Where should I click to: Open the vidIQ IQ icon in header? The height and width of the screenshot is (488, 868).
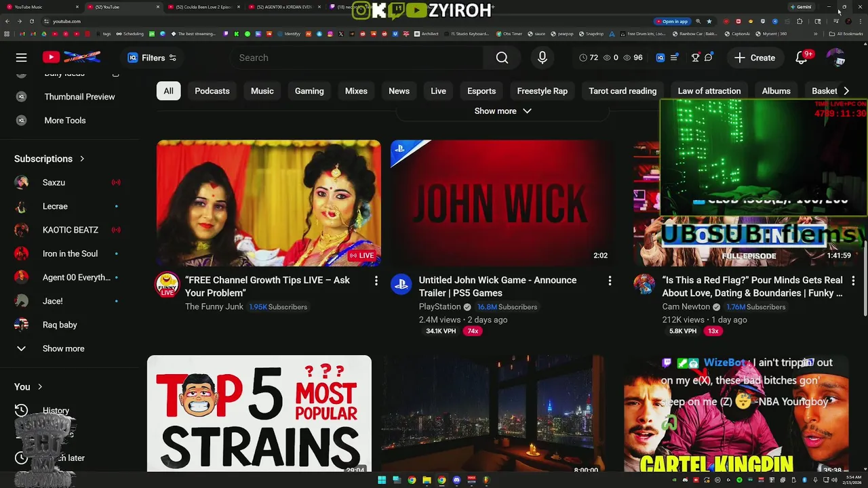(660, 58)
